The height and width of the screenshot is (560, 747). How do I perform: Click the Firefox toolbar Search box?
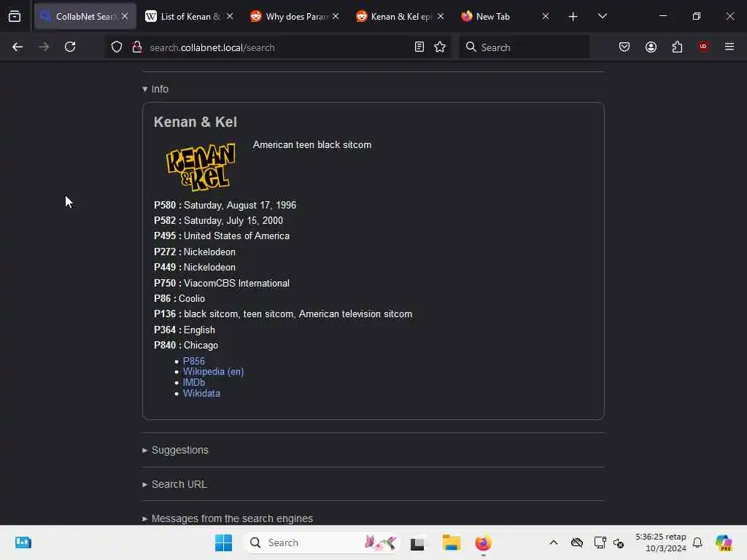pyautogui.click(x=524, y=47)
